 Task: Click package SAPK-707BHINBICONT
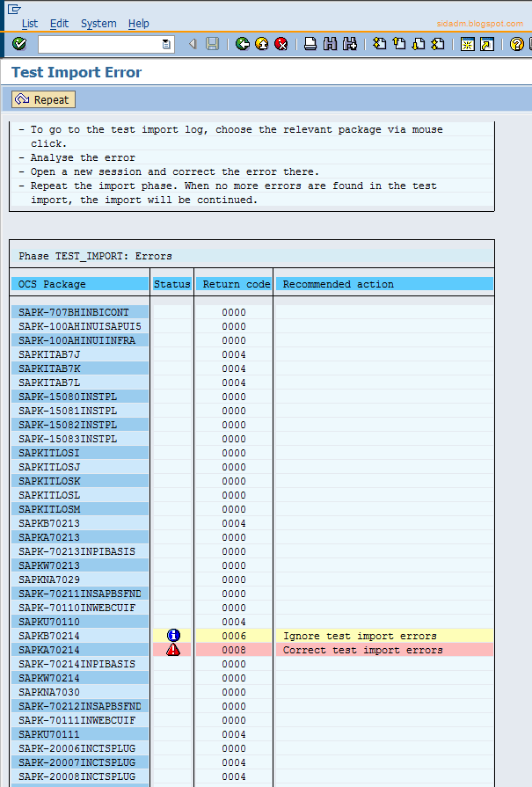click(74, 312)
